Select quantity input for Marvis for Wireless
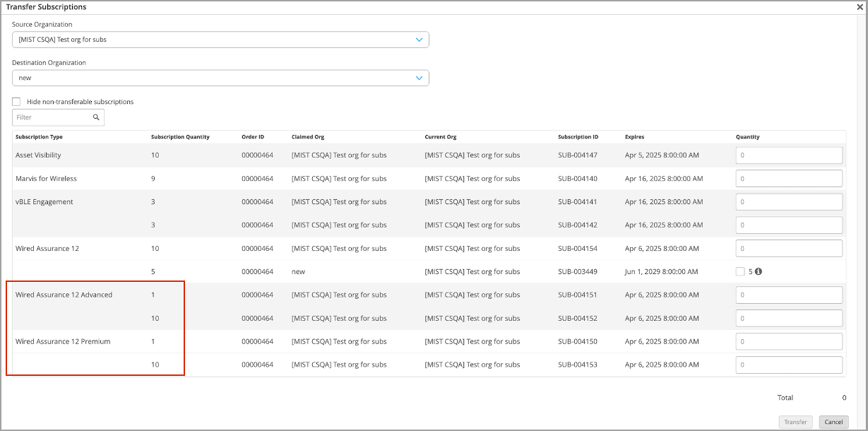This screenshot has width=868, height=431. coord(789,179)
